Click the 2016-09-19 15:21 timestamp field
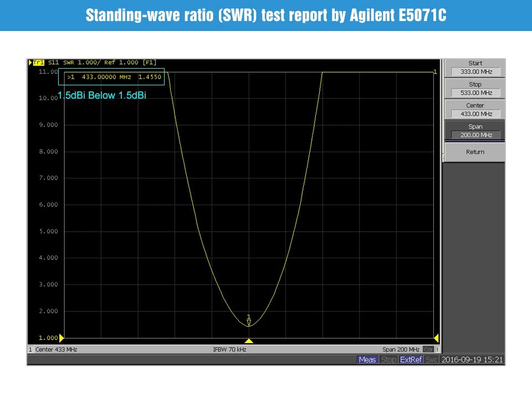532x394 pixels. (474, 360)
